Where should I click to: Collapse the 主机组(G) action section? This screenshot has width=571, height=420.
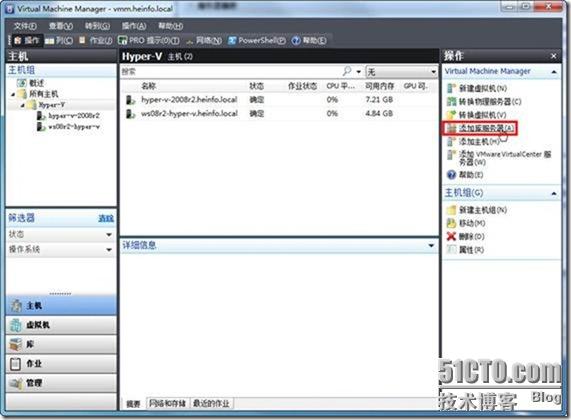pos(554,193)
